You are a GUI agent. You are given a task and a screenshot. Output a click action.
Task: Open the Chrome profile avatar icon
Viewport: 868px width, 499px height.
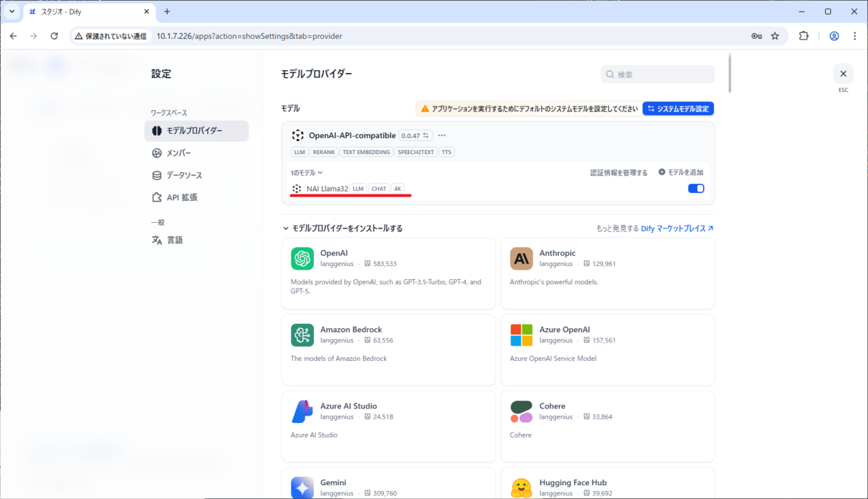click(834, 35)
